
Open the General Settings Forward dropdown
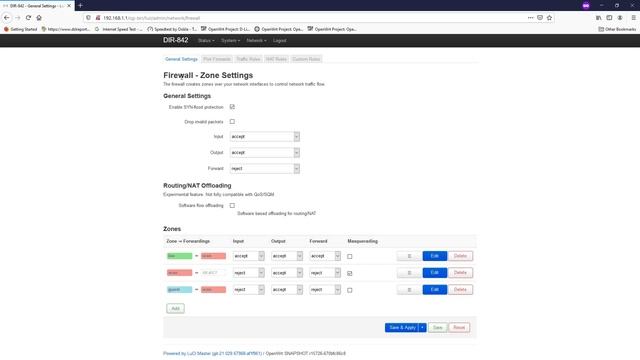coord(264,168)
